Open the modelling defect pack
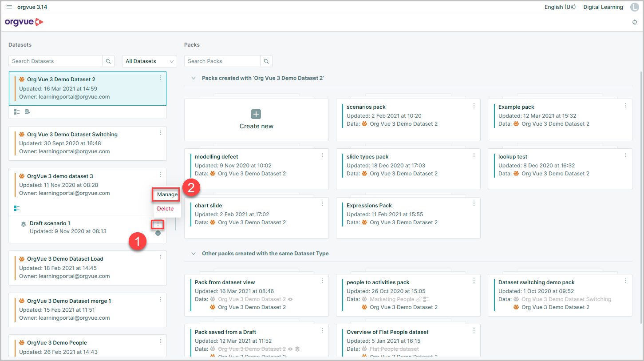This screenshot has height=361, width=644. coord(257,169)
